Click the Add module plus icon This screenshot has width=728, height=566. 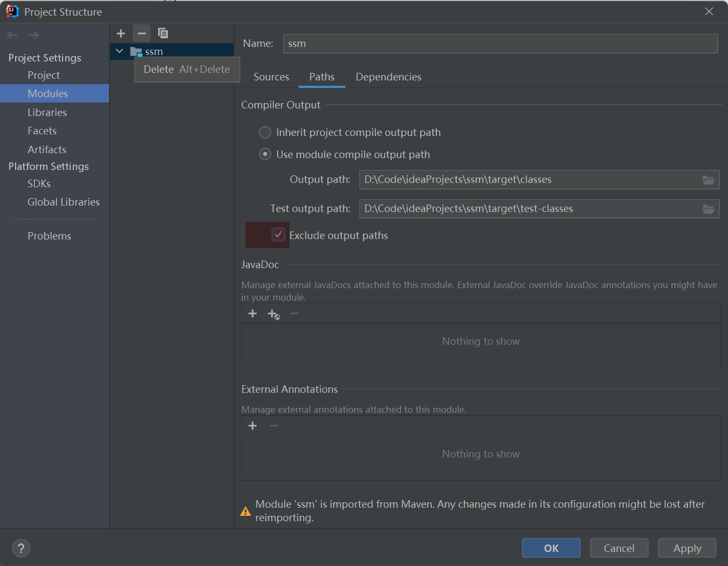(x=121, y=33)
